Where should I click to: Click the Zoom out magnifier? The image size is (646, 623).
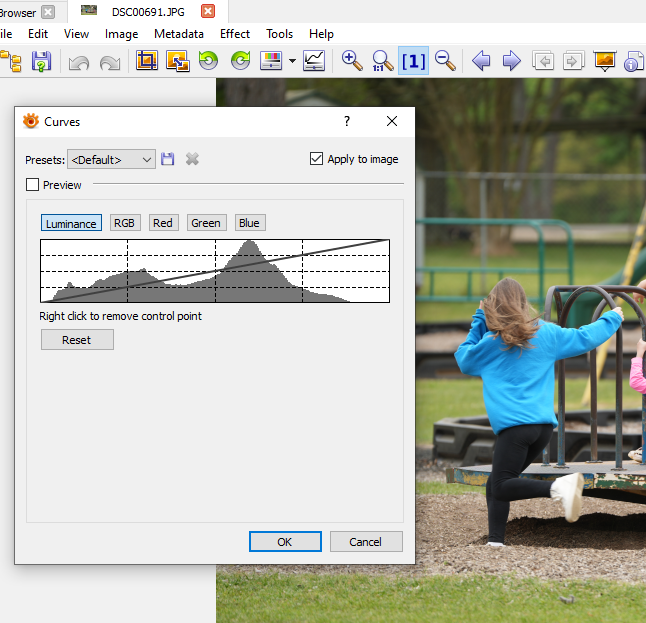(x=445, y=61)
